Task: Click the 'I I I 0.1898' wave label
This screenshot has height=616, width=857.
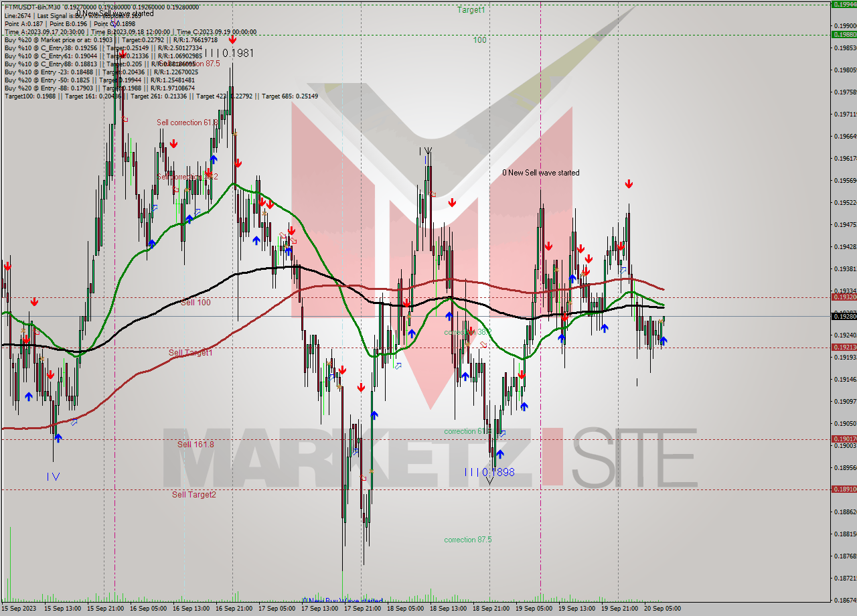Action: point(490,472)
